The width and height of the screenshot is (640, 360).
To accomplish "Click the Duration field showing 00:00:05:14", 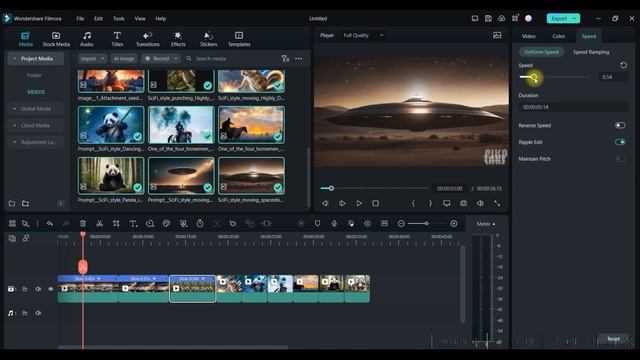I will click(573, 107).
